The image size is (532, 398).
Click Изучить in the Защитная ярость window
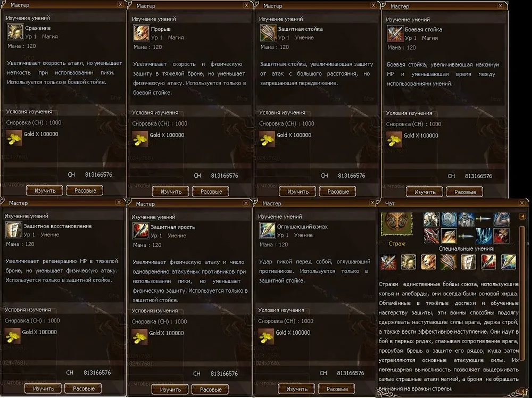pos(170,389)
